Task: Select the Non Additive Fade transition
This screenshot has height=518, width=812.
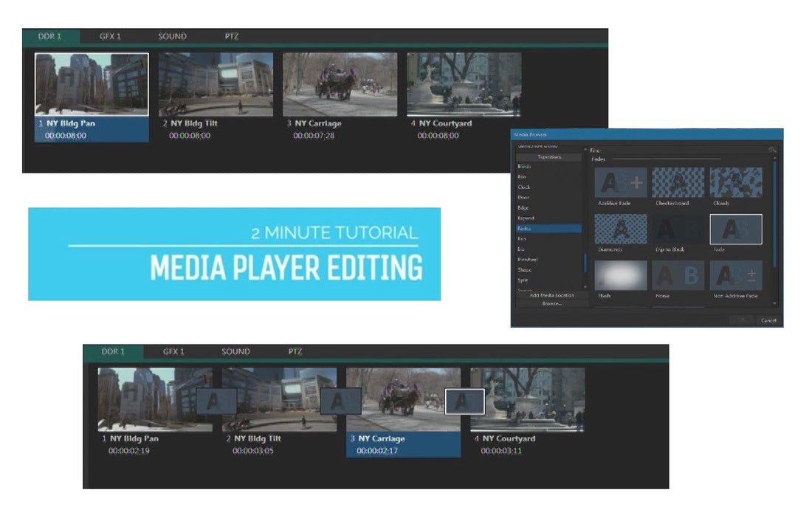Action: pyautogui.click(x=736, y=276)
